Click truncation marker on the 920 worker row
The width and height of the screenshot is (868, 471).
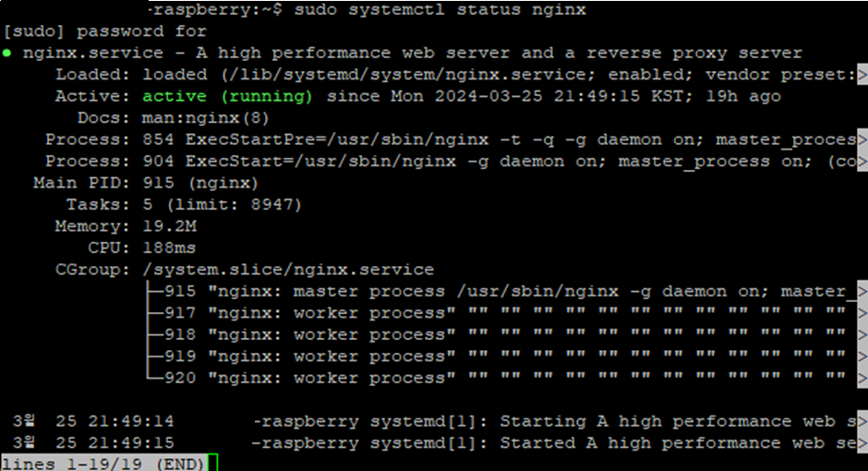point(862,378)
